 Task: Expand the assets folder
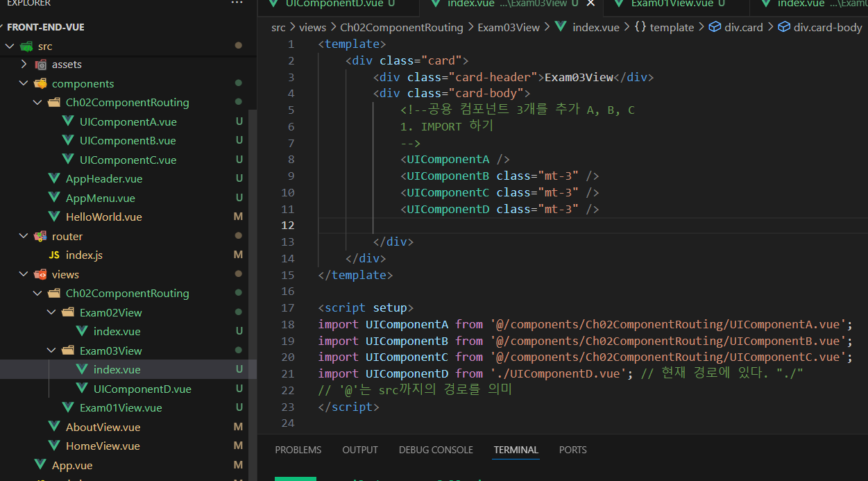pos(24,64)
